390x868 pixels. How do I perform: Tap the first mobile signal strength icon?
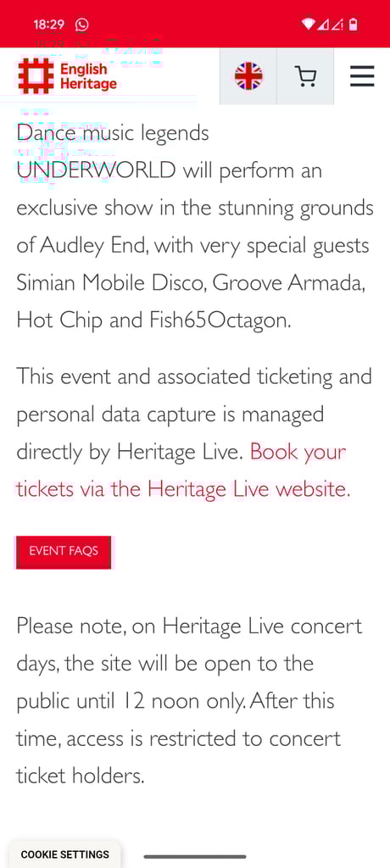click(324, 25)
